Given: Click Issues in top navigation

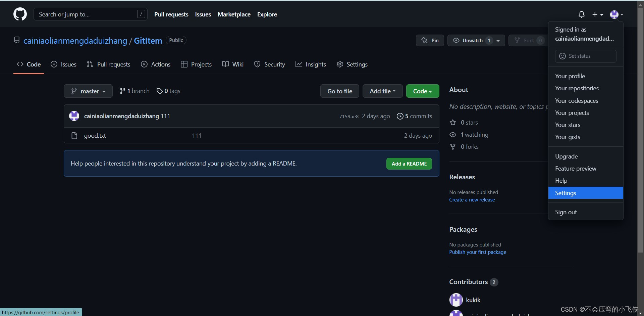Looking at the screenshot, I should [203, 14].
